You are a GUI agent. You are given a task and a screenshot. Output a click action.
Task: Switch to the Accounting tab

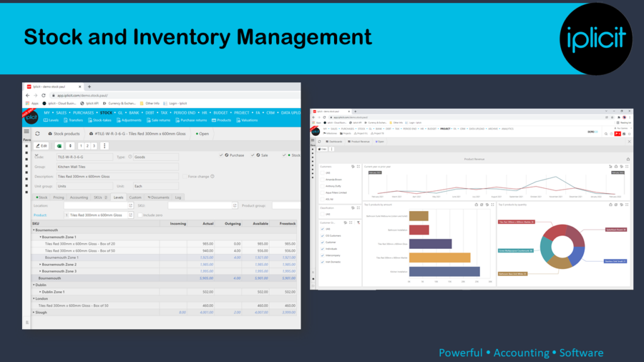79,197
